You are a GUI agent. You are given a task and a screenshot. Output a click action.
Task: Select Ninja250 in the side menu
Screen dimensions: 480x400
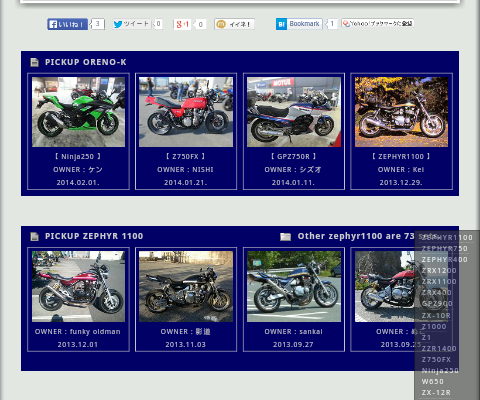(440, 371)
